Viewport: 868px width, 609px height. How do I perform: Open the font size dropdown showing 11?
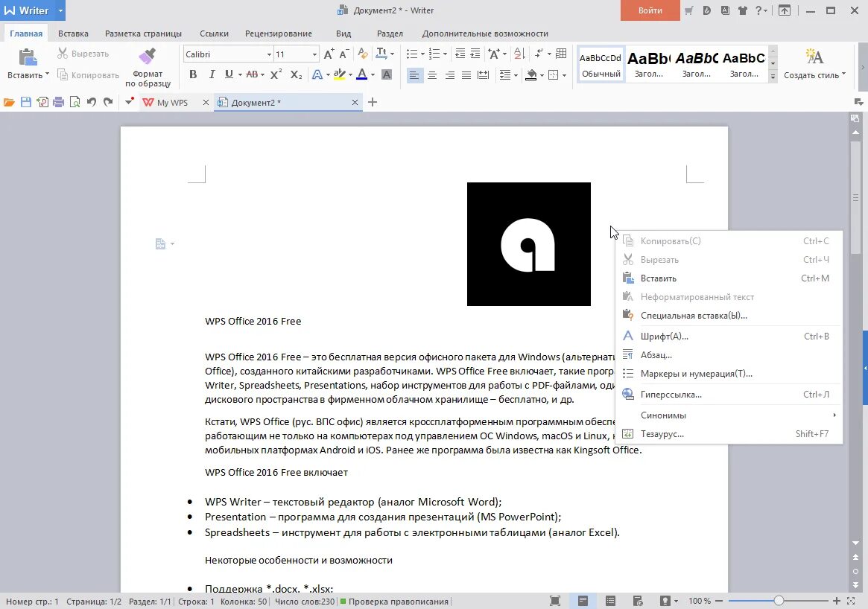(314, 54)
